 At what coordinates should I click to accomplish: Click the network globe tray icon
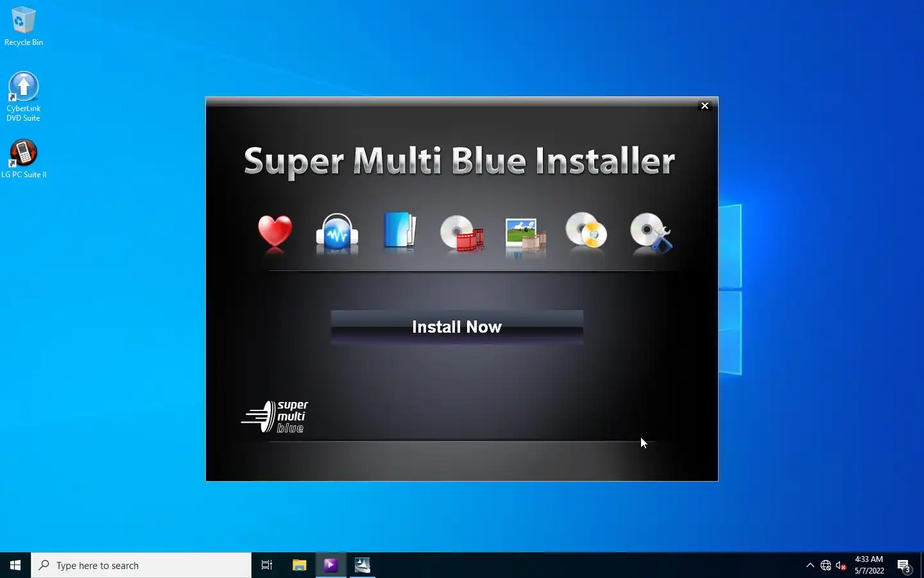coord(826,566)
